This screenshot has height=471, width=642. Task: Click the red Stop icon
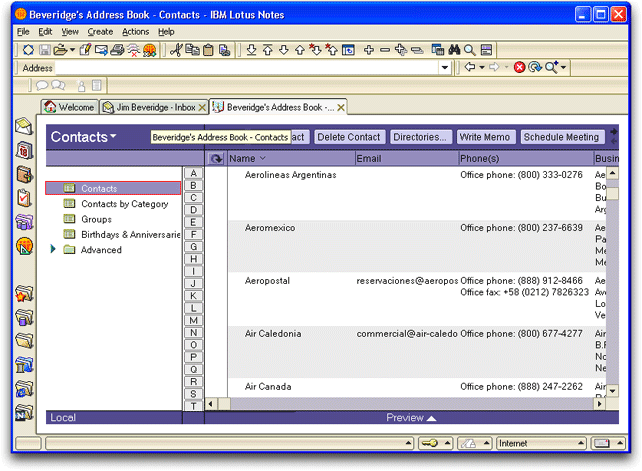point(519,67)
